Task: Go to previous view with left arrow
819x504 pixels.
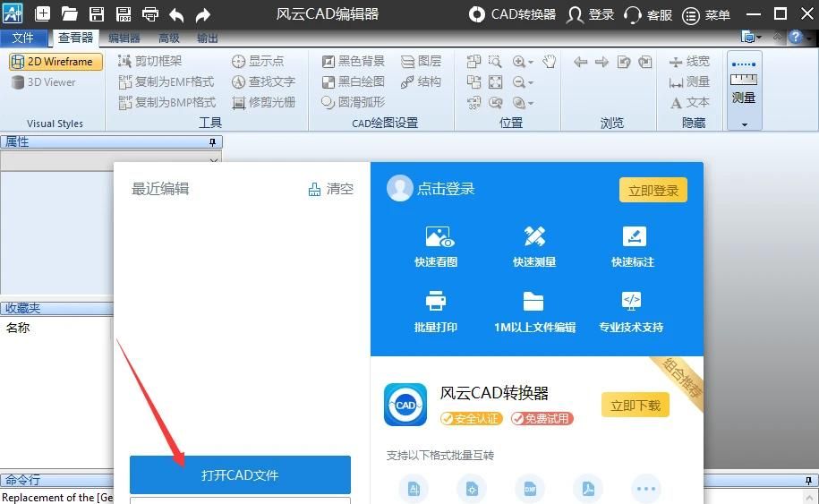Action: click(580, 62)
